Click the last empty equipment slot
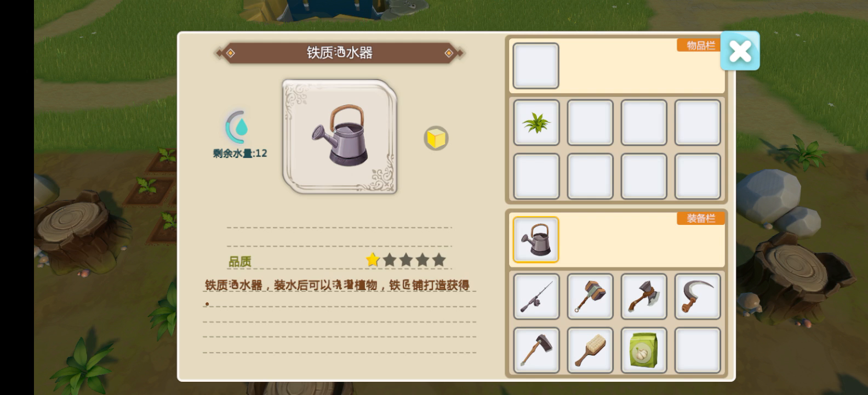This screenshot has height=395, width=868. click(697, 350)
